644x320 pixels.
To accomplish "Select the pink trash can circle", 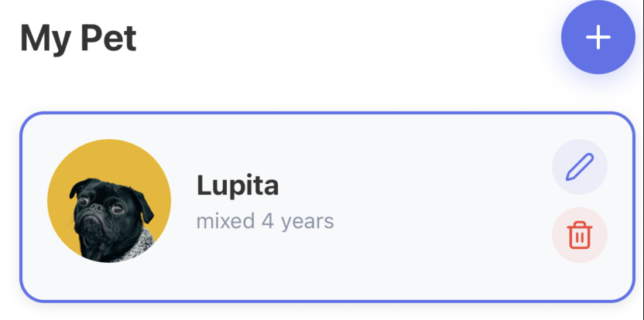I will point(580,235).
